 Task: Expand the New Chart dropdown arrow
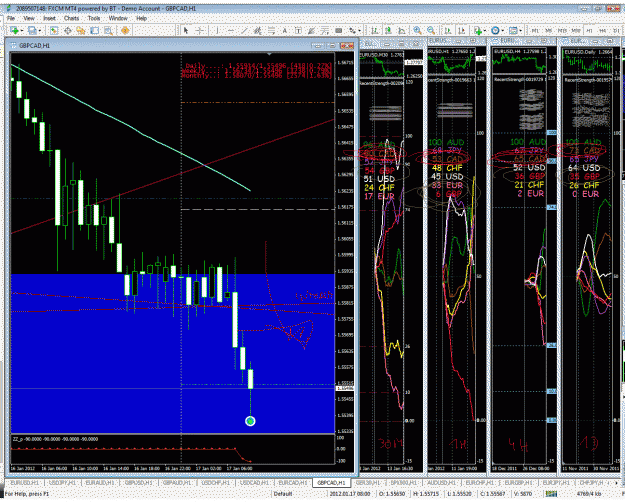22,30
